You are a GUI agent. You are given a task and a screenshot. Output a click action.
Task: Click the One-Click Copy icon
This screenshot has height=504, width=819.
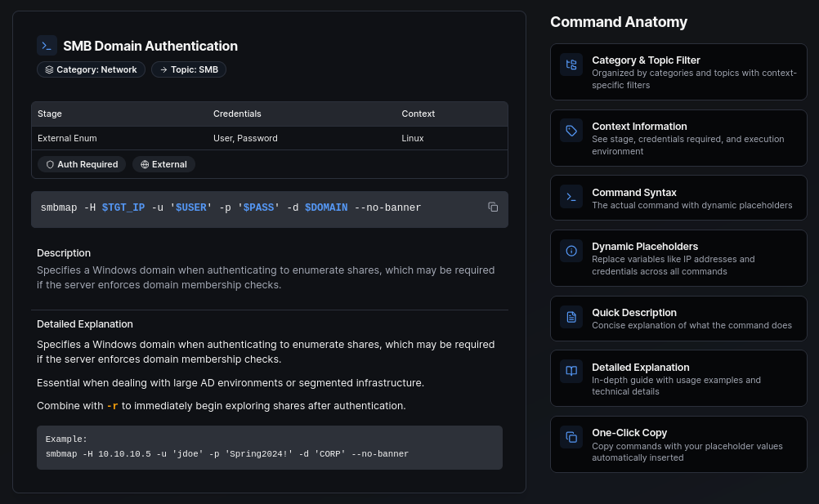click(571, 437)
